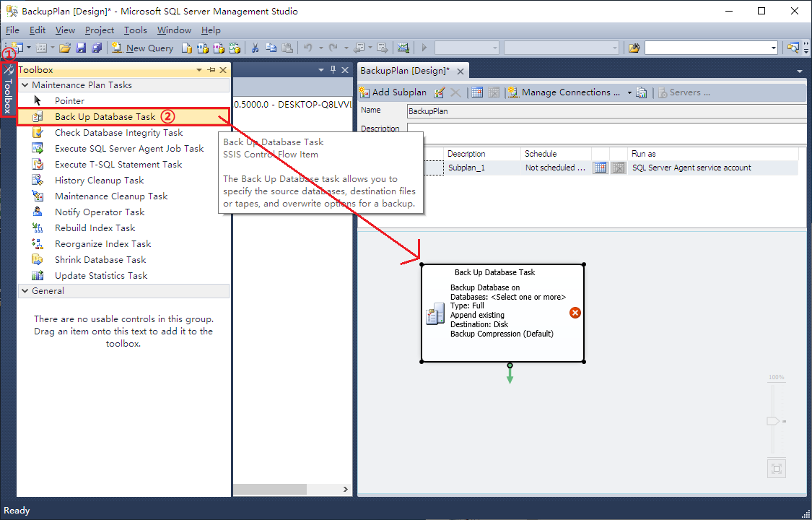Select Back Up Database Task in Toolbox

[123, 117]
